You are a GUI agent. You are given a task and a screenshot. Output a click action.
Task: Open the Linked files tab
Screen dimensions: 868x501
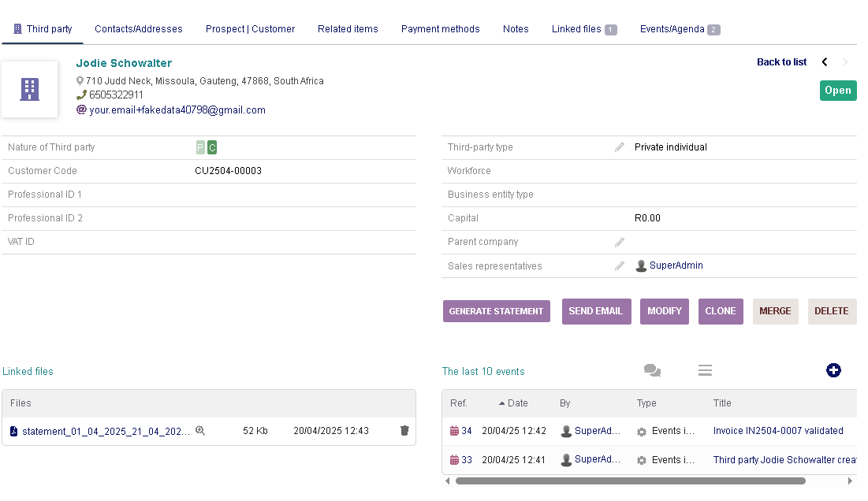[583, 29]
